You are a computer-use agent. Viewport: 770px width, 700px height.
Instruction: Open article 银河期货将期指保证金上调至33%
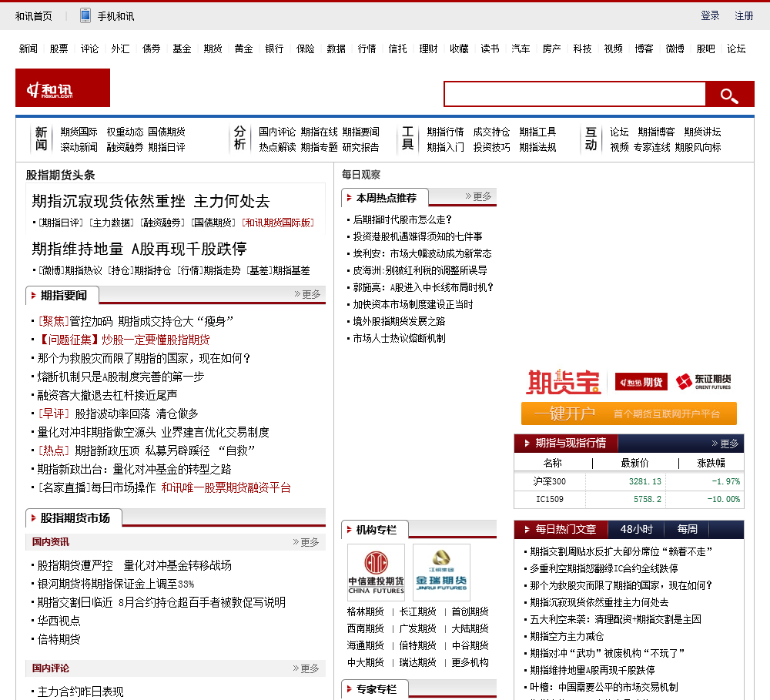coord(116,584)
